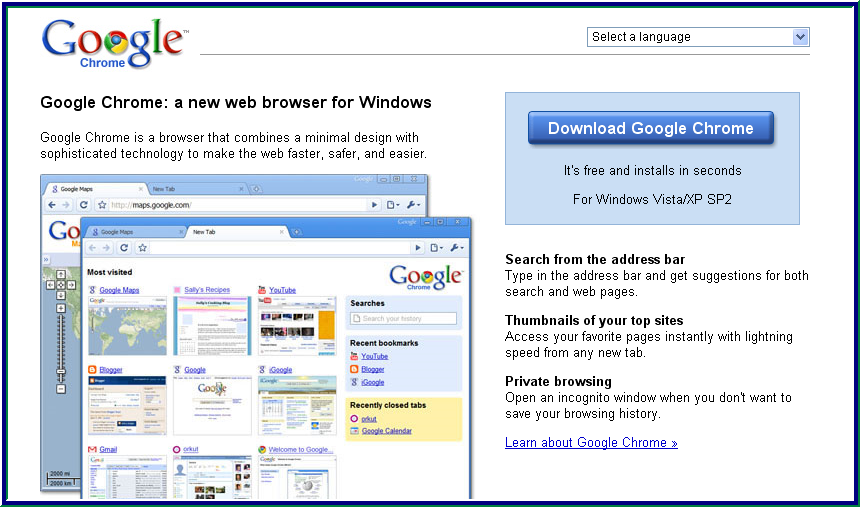Screen dimensions: 860x507
Task: Open the Gmail link in Most visited
Action: 108,449
